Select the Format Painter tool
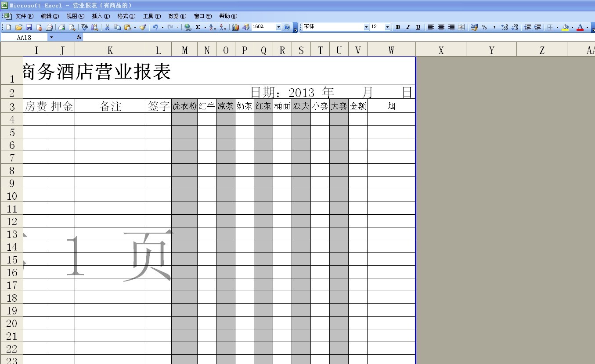The width and height of the screenshot is (595, 364). 142,27
